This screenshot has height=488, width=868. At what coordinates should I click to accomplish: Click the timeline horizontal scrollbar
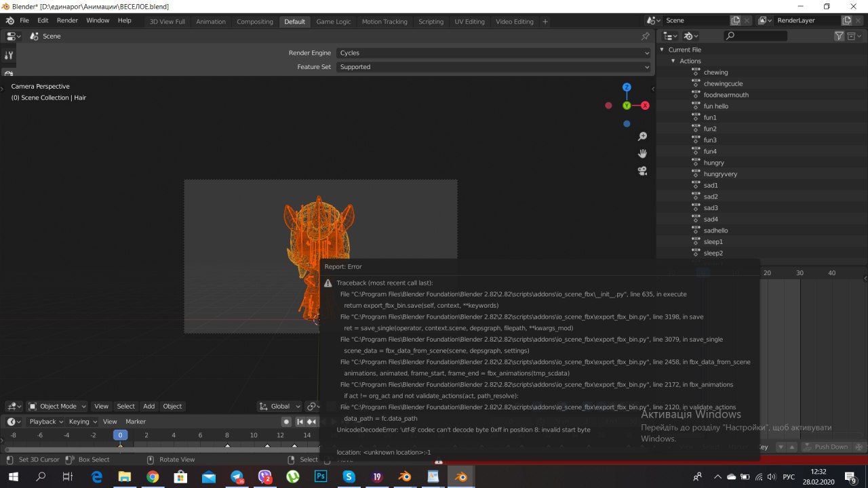click(161, 450)
